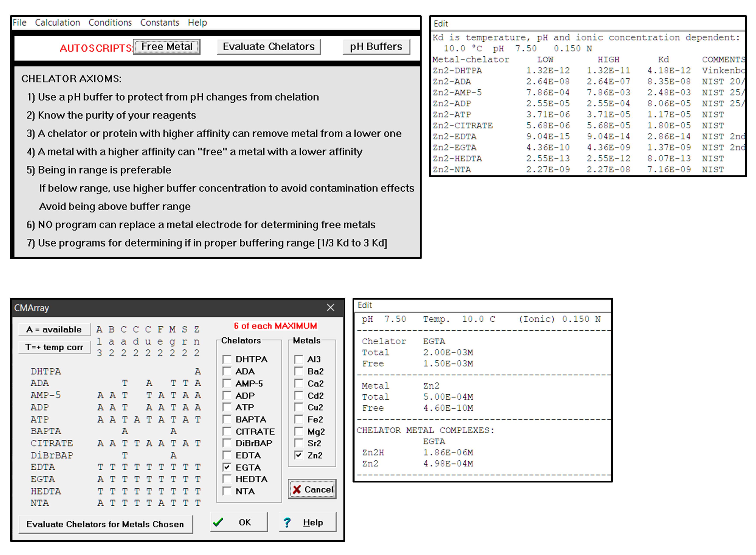Image resolution: width=756 pixels, height=555 pixels.
Task: Enable the Cu2 metal checkbox
Action: point(299,407)
